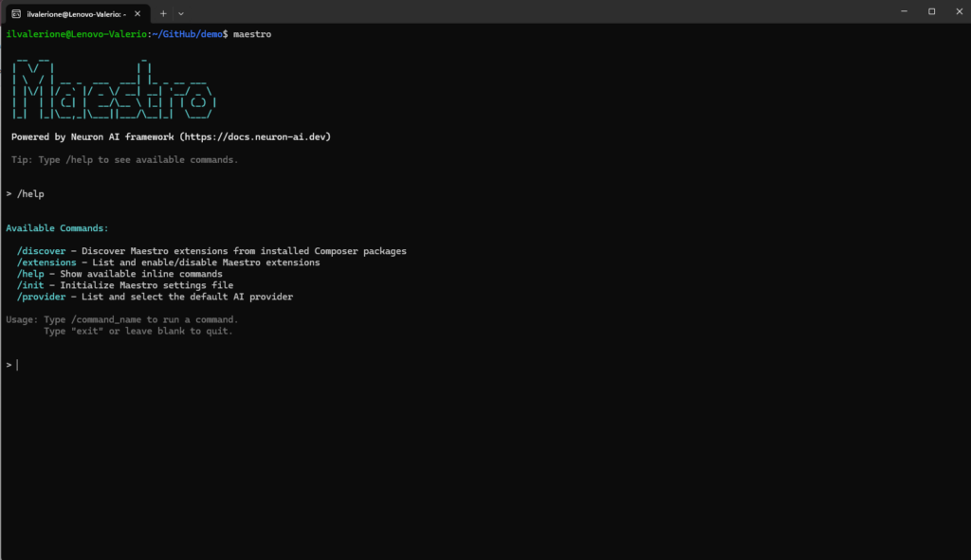971x560 pixels.
Task: Click the /extensions command text
Action: pyautogui.click(x=46, y=262)
